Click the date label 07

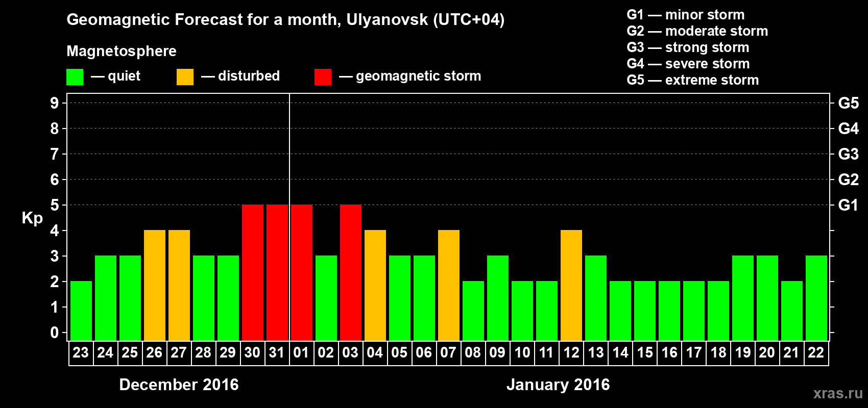[x=448, y=352]
